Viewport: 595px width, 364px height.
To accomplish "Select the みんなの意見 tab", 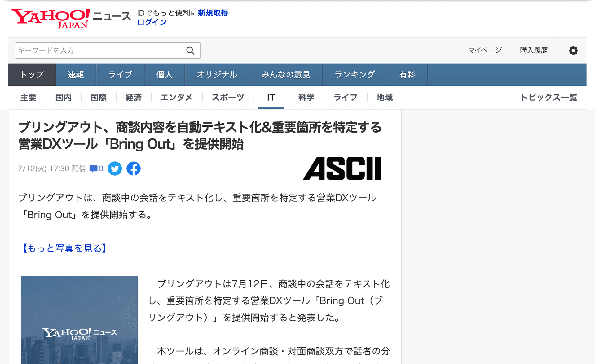I will 286,75.
